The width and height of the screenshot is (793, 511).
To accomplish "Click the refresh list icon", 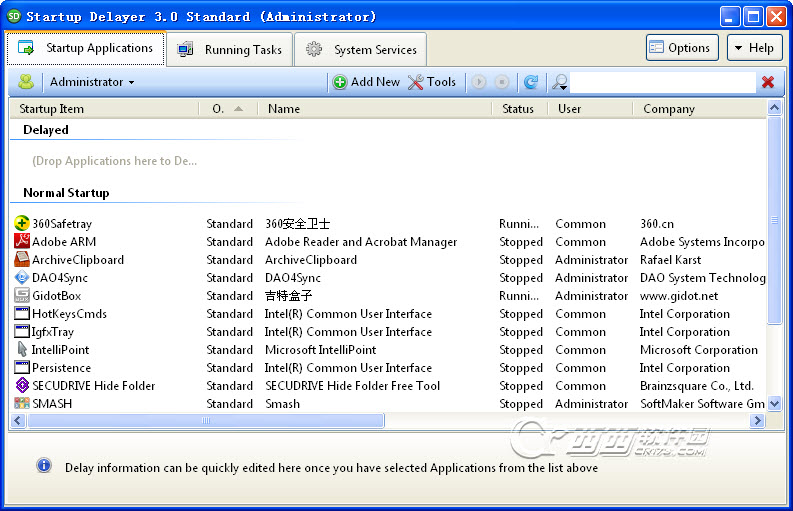I will click(x=531, y=82).
